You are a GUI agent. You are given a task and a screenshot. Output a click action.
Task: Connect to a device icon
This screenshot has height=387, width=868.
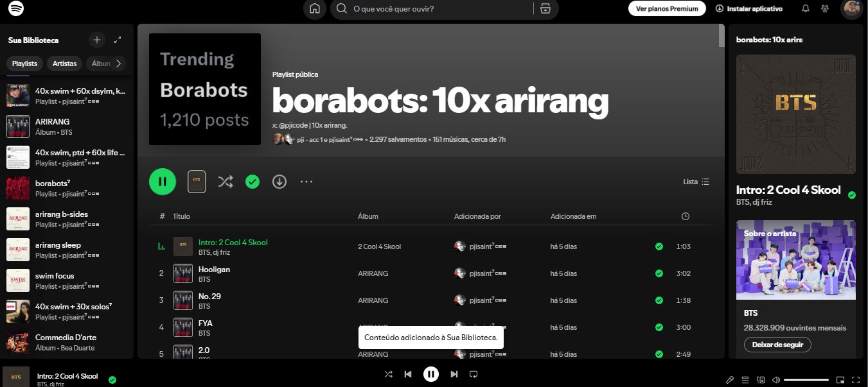761,380
